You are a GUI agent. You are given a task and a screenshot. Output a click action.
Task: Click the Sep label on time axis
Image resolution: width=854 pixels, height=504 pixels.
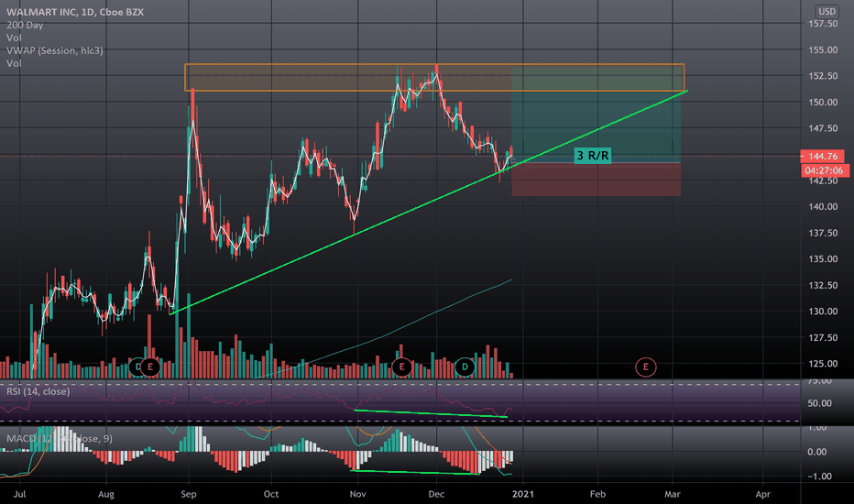189,494
